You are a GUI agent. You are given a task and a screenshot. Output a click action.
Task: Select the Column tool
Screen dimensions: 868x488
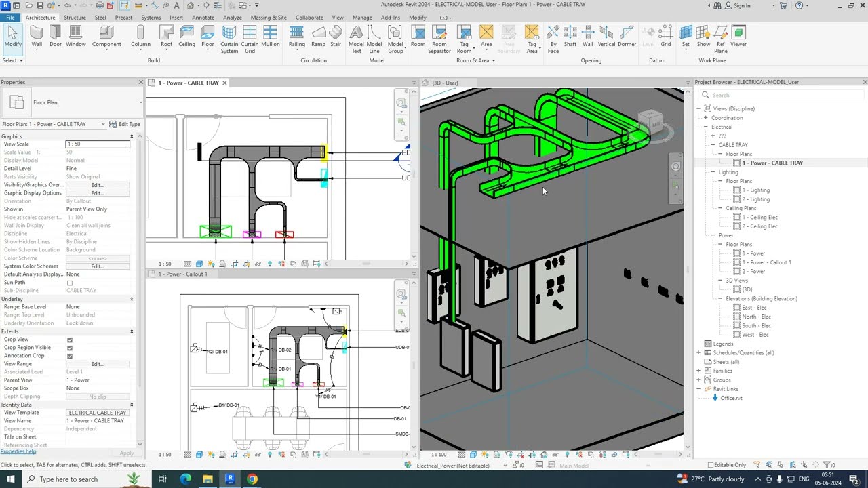(x=140, y=37)
